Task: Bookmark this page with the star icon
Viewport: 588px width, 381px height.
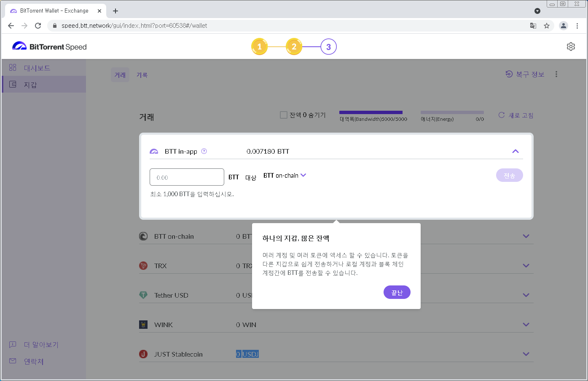Action: pos(547,26)
